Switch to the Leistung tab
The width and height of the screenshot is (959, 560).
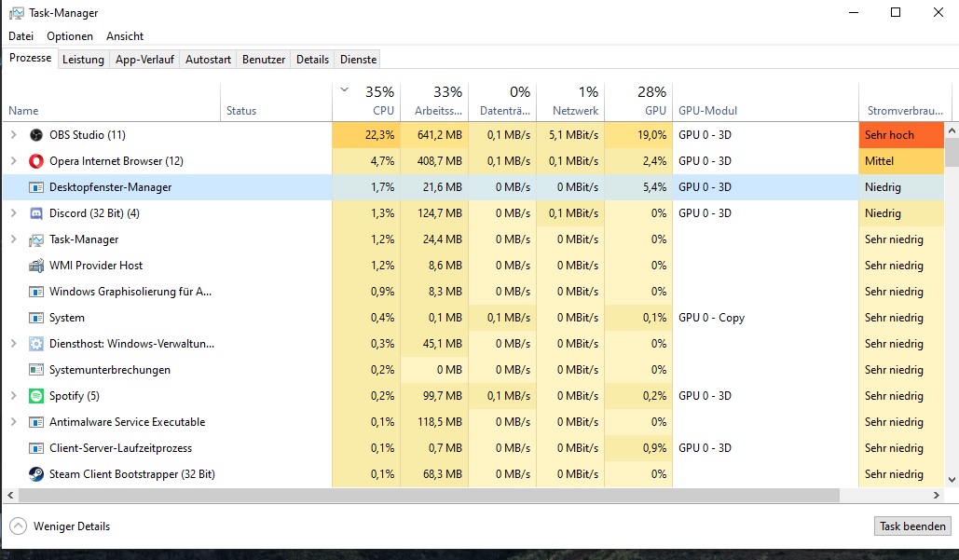point(83,60)
